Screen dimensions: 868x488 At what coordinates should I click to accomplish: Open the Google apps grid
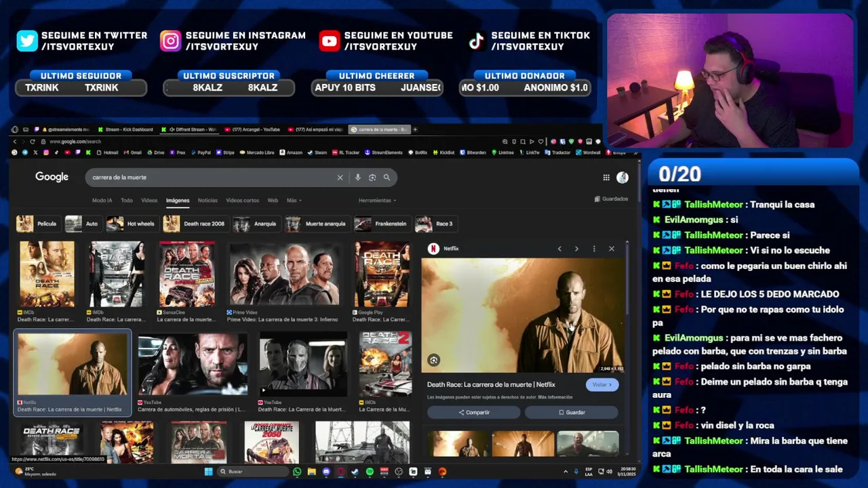click(x=606, y=178)
